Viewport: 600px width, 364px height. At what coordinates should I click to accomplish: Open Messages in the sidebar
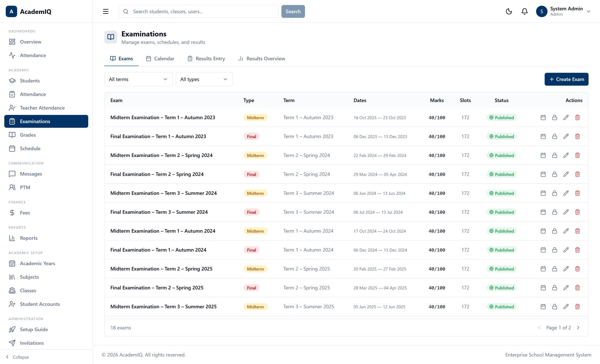[x=46, y=174]
